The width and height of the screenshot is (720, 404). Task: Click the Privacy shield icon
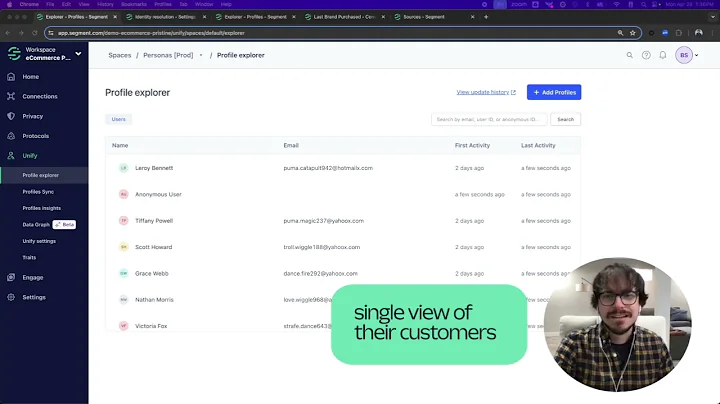click(x=11, y=116)
